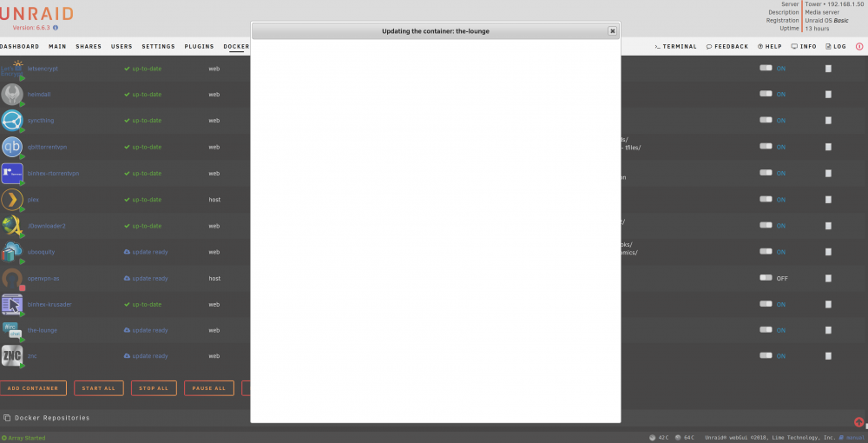868x443 pixels.
Task: Toggle autostart switch for znc
Action: click(x=766, y=355)
